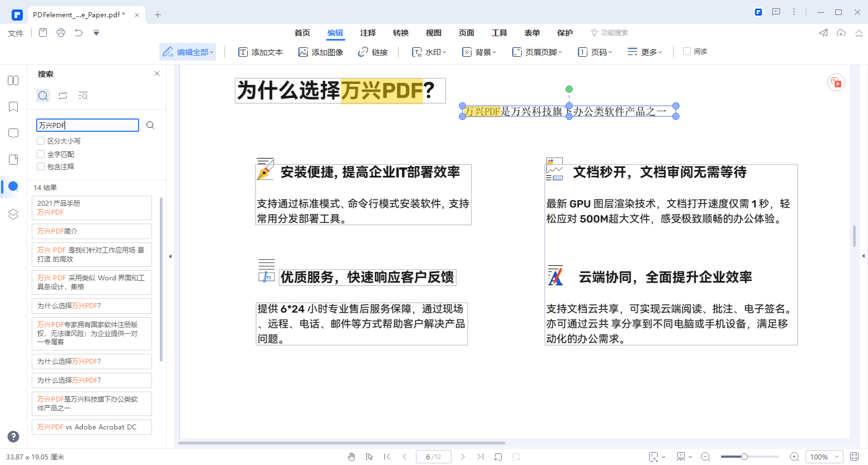Enable the 全字匹配 option
868x465 pixels.
point(40,154)
